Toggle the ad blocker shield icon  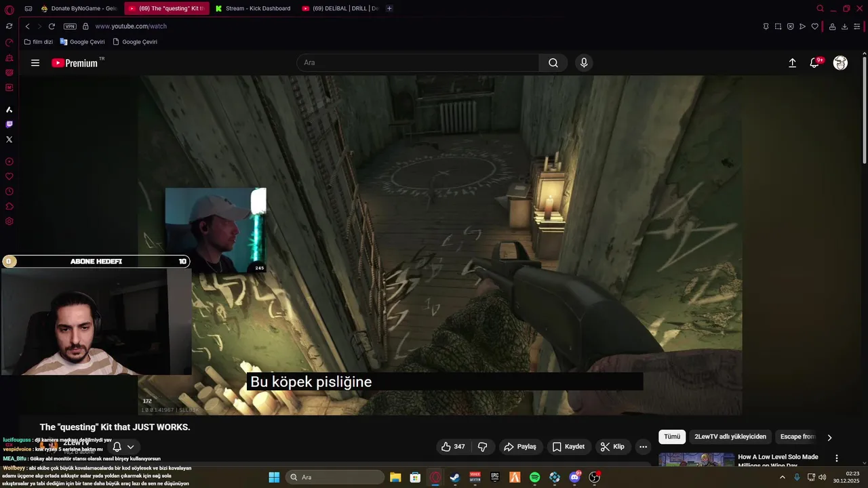pos(790,26)
